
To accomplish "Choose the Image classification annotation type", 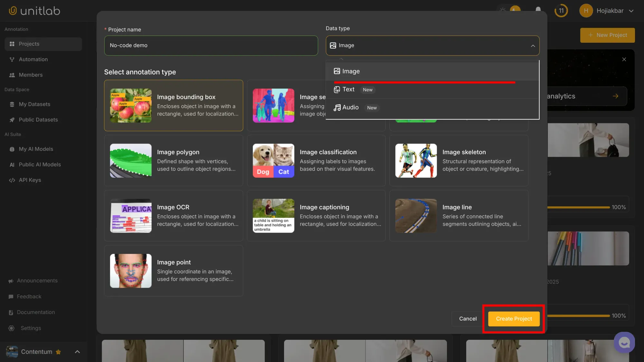I will click(316, 160).
